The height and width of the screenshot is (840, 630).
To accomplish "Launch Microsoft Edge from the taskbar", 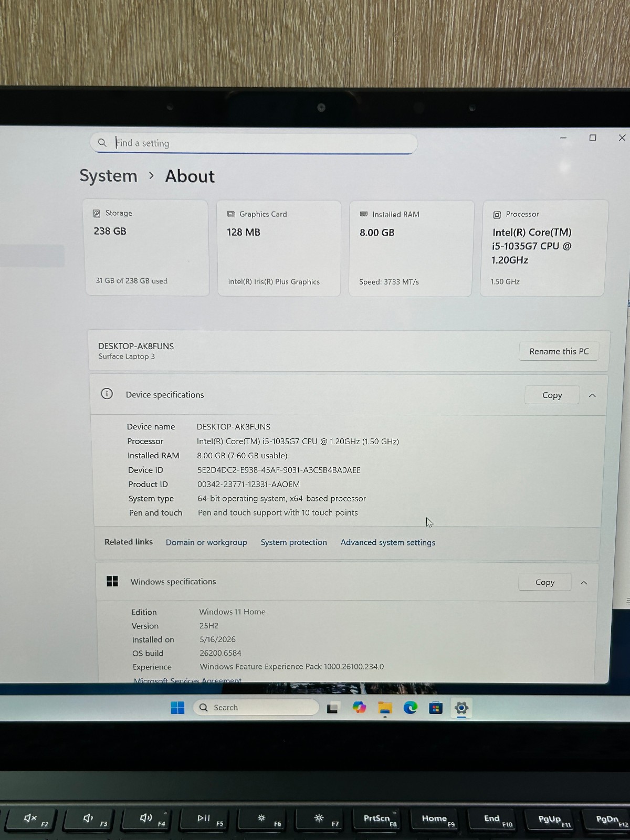I will coord(411,708).
